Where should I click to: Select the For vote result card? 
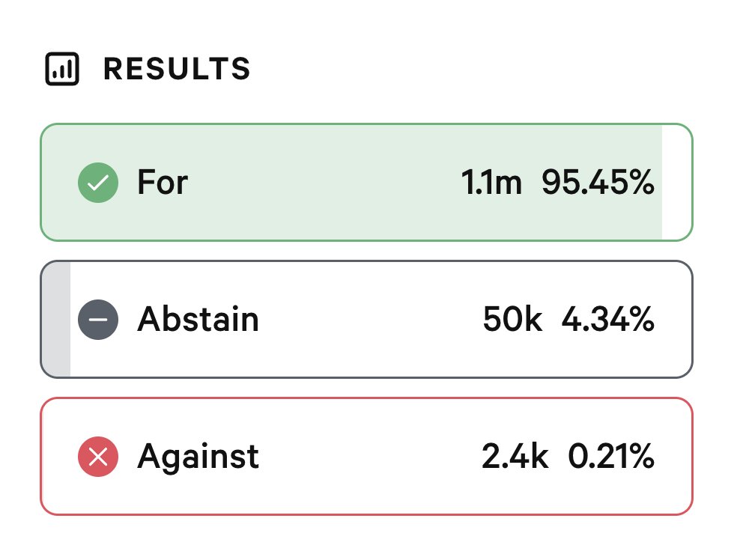coord(366,183)
